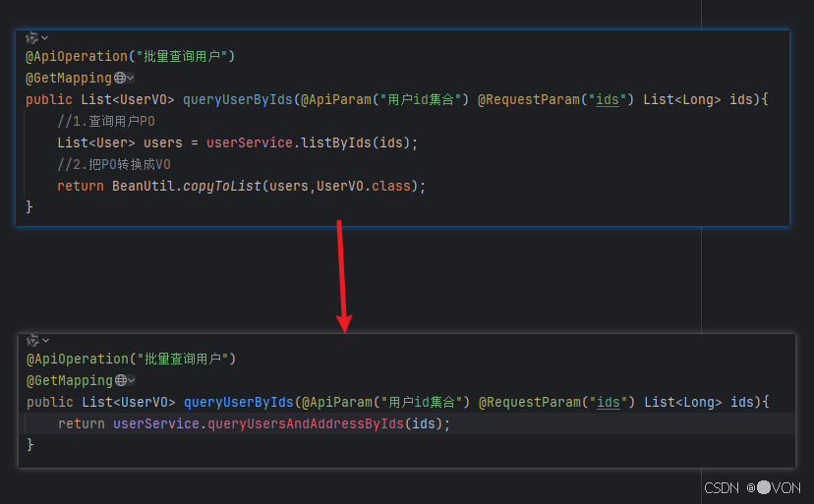Viewport: 814px width, 504px height.
Task: Click queryUserByIds method name in the lower snippet
Action: coord(239,402)
